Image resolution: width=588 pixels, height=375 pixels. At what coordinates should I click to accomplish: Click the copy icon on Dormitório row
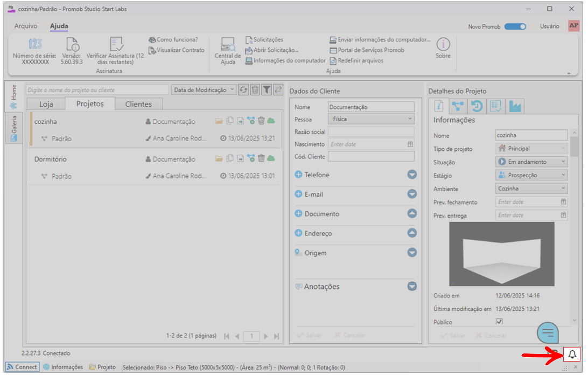(x=230, y=158)
